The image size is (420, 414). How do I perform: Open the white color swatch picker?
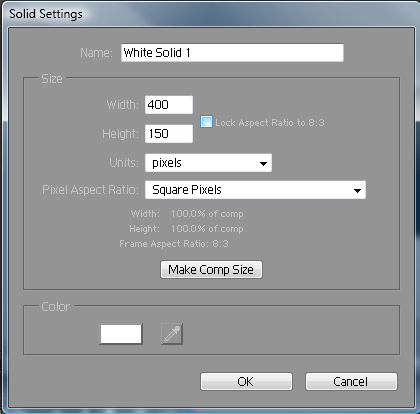coord(121,334)
